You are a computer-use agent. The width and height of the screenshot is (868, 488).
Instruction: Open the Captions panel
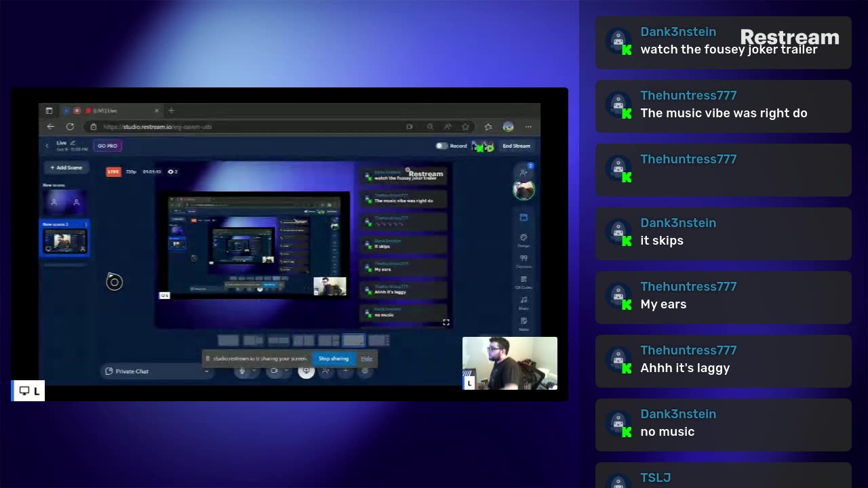coord(524,261)
